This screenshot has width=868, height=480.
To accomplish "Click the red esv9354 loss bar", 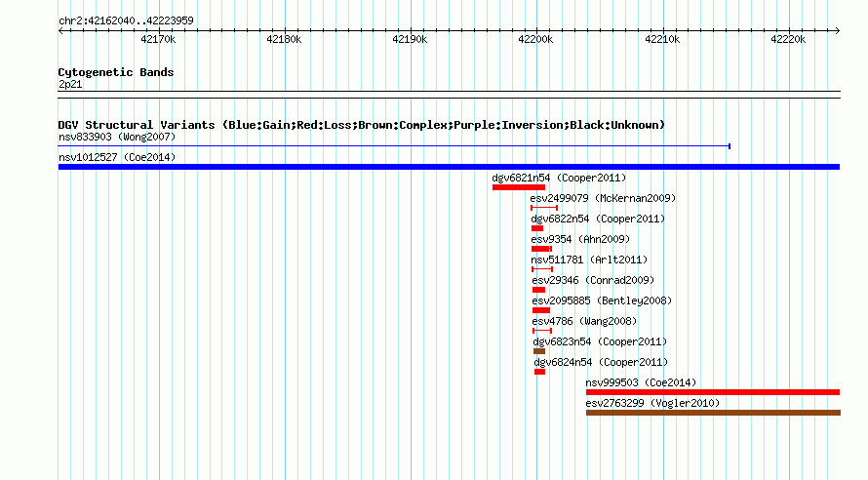I will click(541, 249).
